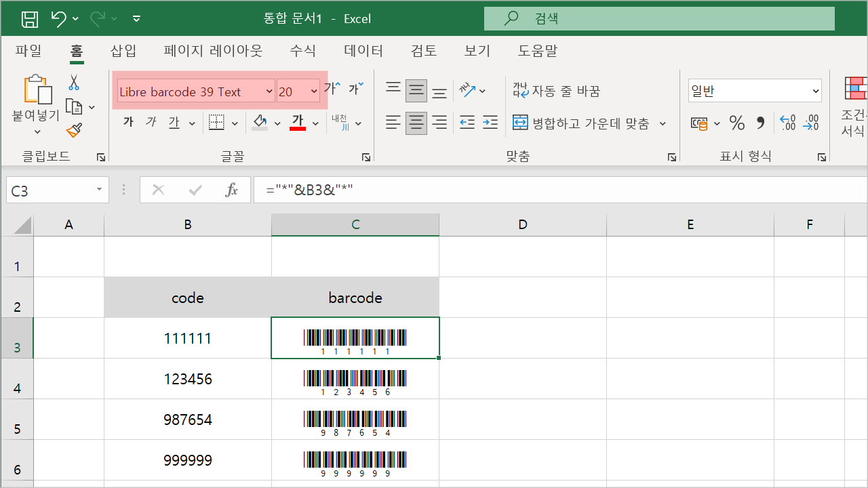The height and width of the screenshot is (488, 868).
Task: Click 병합하고 가운데 맞춤 merge button
Action: click(x=581, y=123)
